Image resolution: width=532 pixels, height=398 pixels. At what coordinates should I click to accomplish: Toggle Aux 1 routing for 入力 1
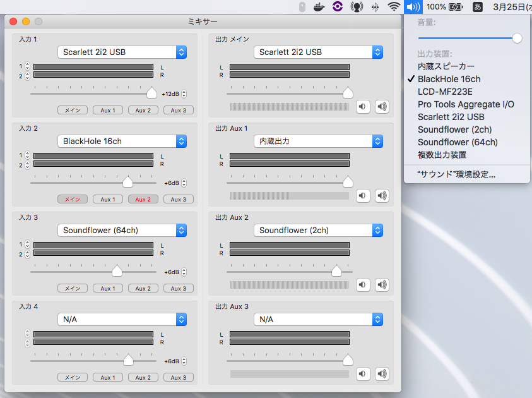108,111
